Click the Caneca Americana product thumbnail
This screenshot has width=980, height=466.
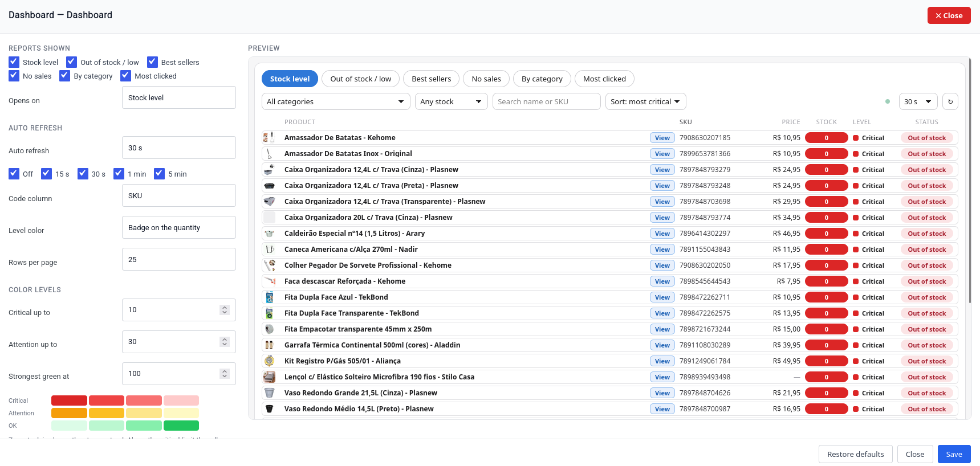tap(269, 250)
